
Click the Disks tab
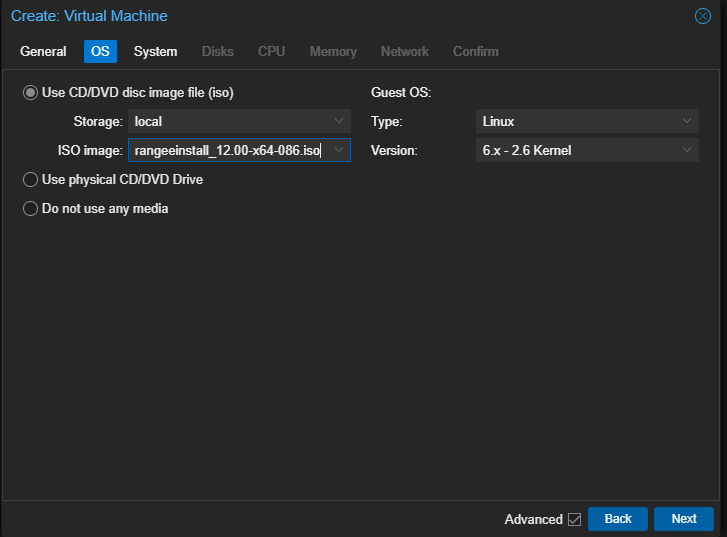[217, 51]
